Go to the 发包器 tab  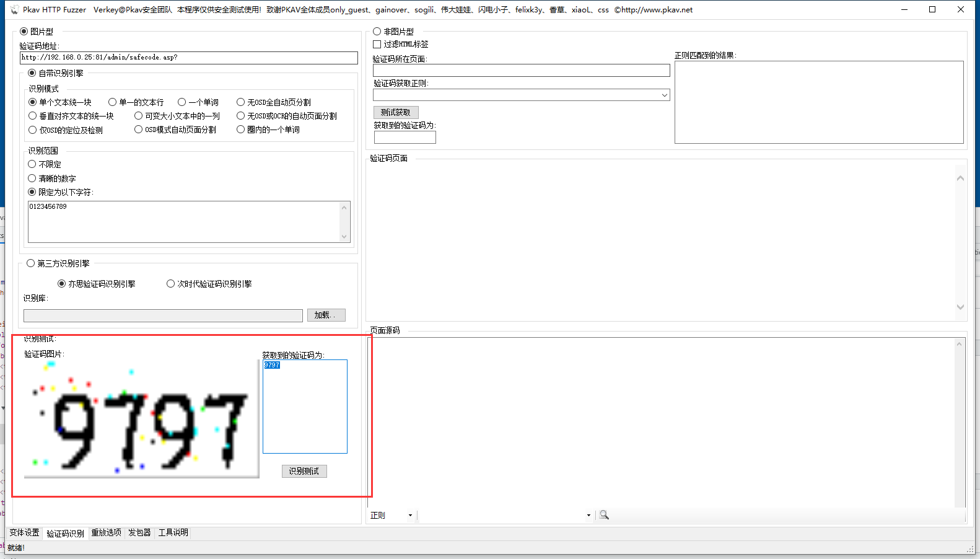point(139,533)
